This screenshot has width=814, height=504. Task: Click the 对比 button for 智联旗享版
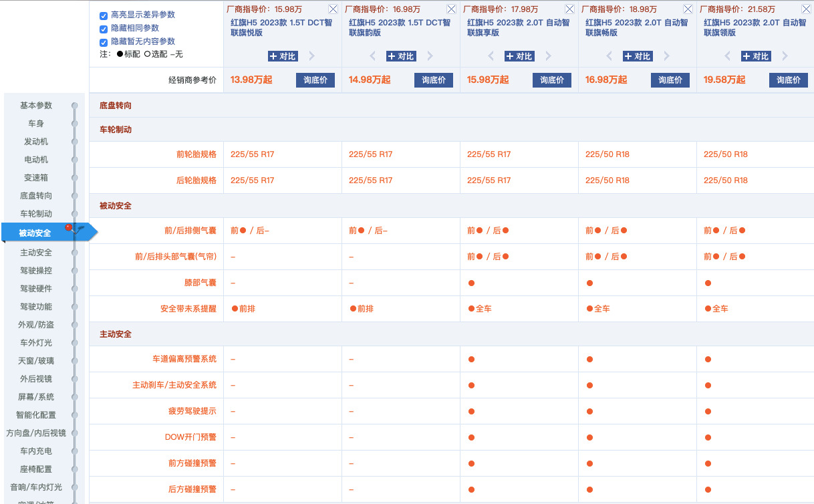click(519, 56)
